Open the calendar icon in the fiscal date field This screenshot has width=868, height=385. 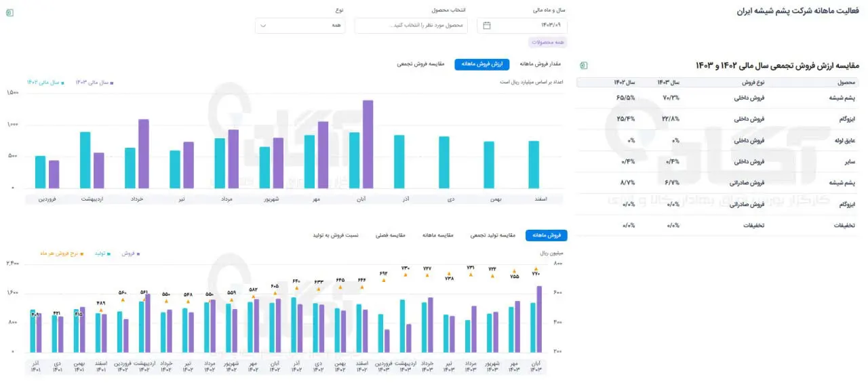[487, 26]
